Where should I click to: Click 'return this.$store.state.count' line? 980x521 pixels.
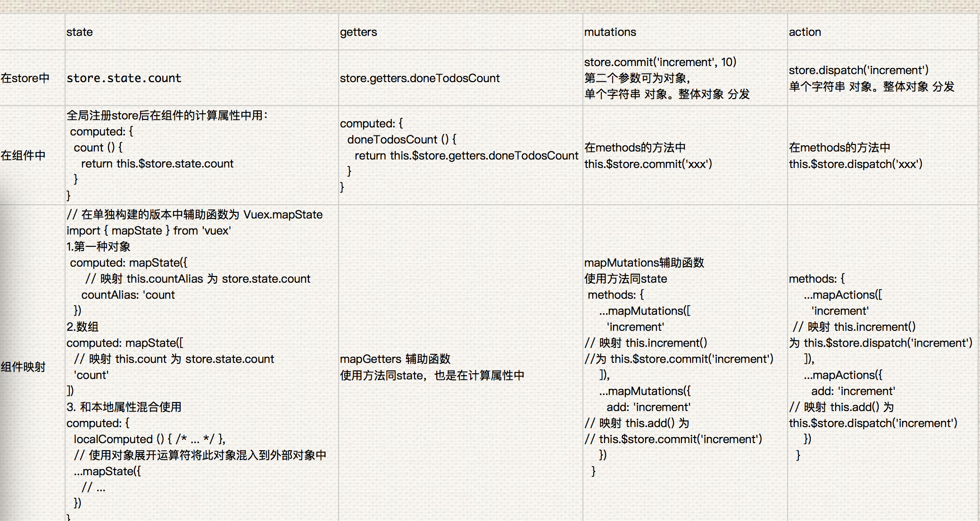coord(158,164)
